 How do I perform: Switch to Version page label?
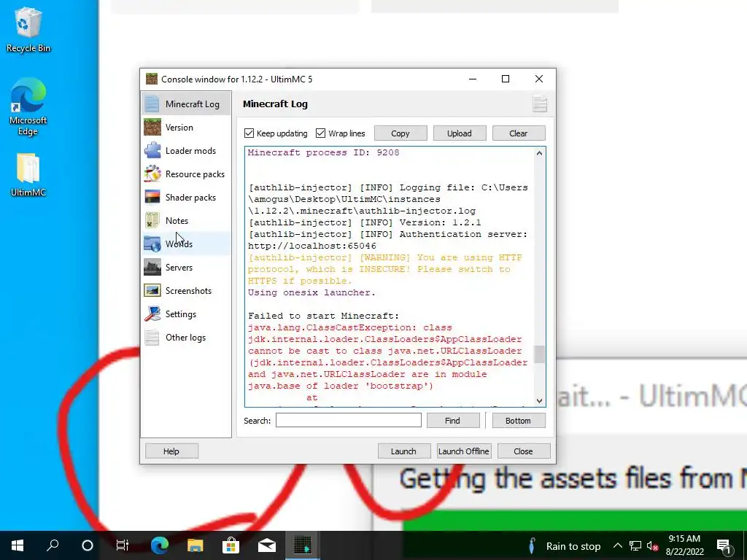[179, 127]
